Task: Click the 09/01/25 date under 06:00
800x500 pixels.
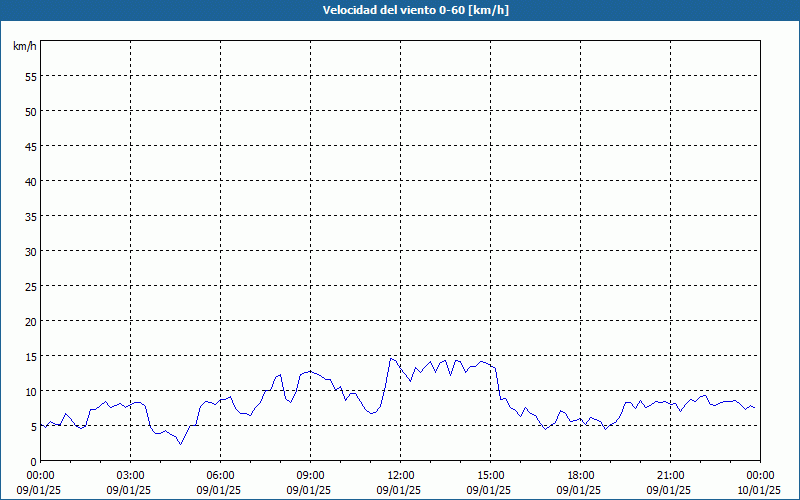Action: point(219,490)
